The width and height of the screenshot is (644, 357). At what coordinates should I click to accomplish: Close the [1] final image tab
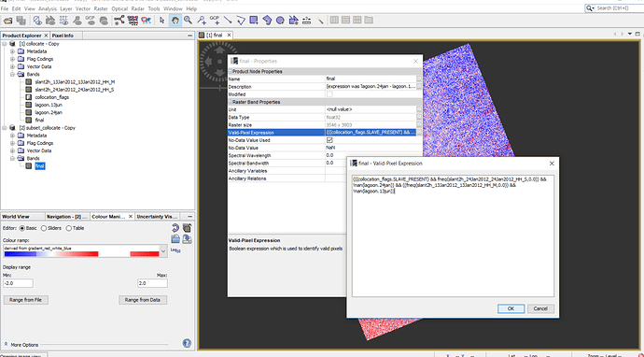pyautogui.click(x=230, y=36)
